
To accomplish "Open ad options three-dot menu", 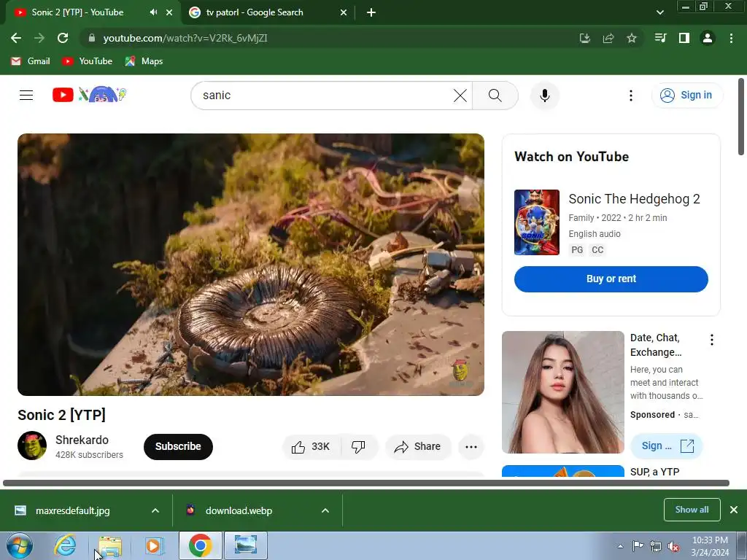I will 712,340.
